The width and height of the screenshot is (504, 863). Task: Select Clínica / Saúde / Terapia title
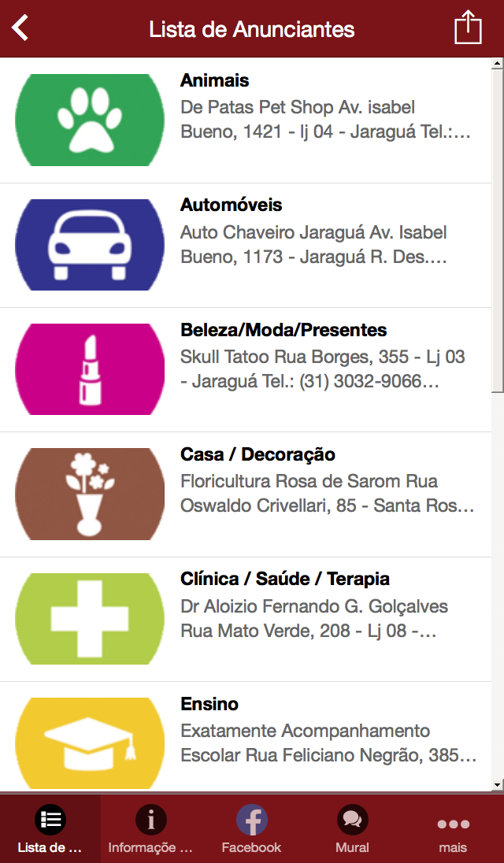click(x=285, y=579)
